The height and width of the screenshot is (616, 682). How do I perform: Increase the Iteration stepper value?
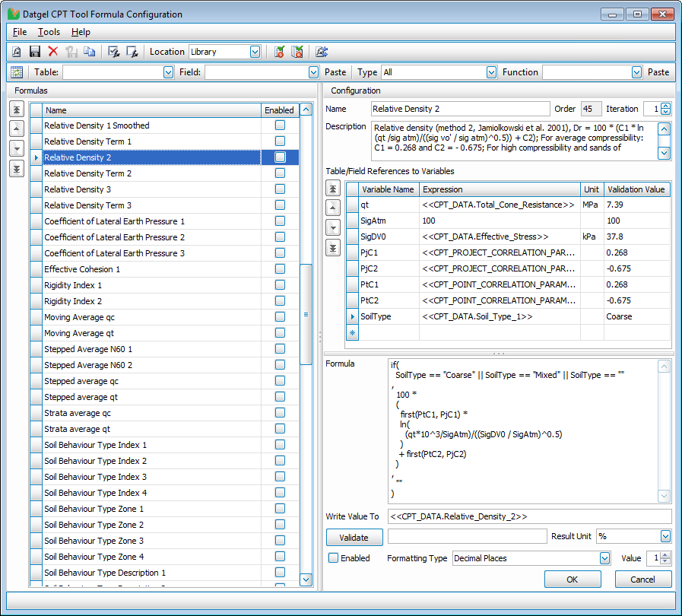666,106
